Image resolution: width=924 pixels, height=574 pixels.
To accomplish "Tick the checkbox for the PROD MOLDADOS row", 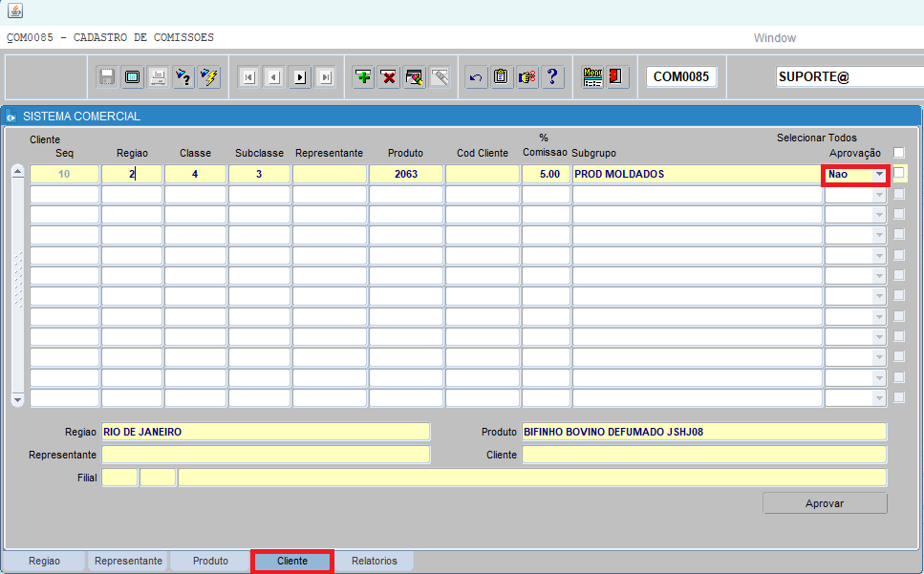I will [x=898, y=173].
